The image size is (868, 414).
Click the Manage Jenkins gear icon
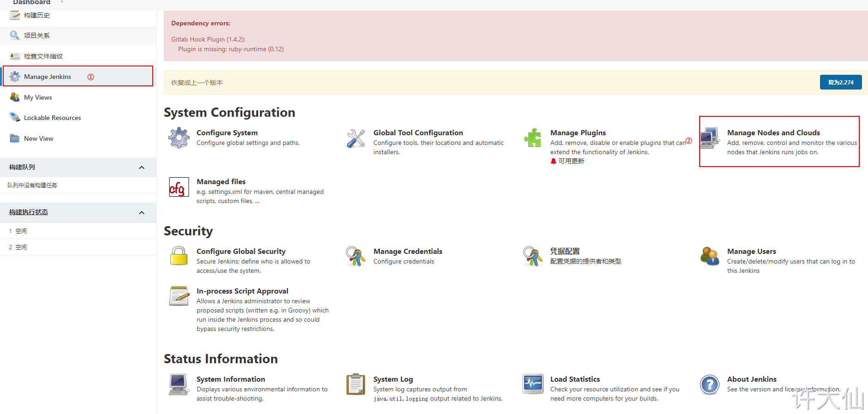15,77
